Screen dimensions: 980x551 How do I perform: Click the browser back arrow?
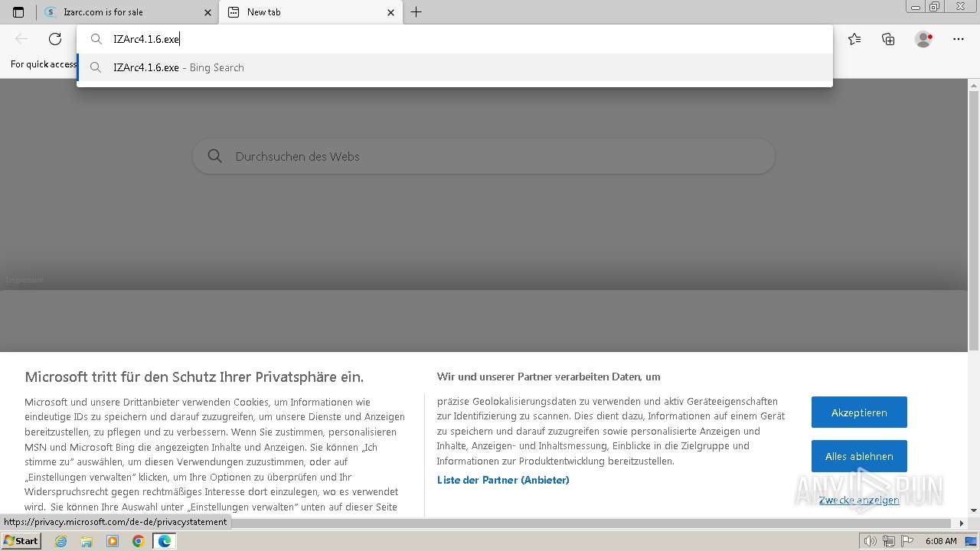[x=21, y=39]
